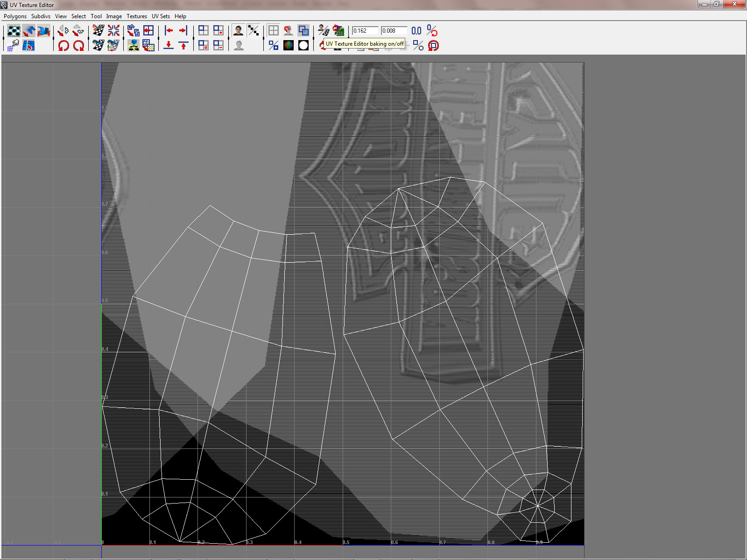Viewport: 747px width, 560px height.
Task: Align UVs upward with the up-arrow icon
Action: point(183,45)
